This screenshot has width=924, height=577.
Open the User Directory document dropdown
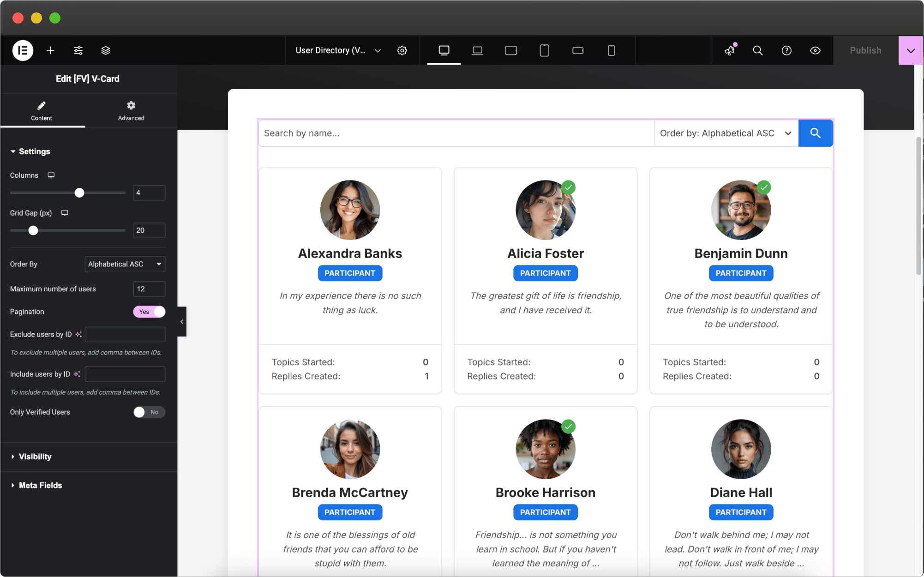[338, 50]
